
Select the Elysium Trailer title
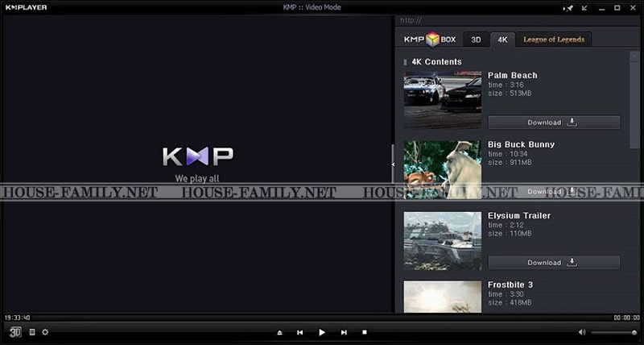pos(518,215)
